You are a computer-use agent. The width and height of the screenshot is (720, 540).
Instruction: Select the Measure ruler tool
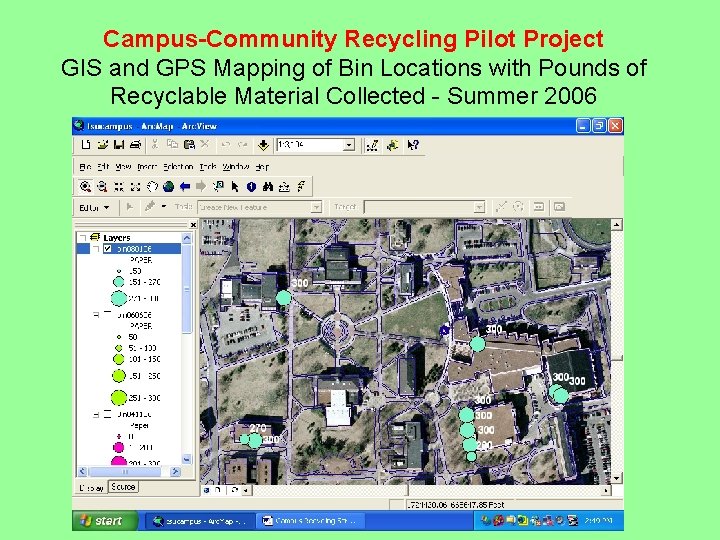point(284,186)
